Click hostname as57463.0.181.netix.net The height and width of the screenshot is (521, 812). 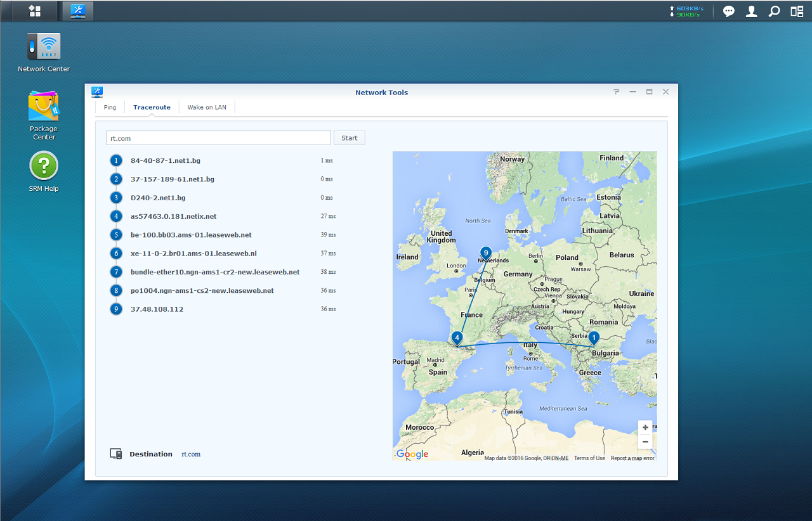click(174, 216)
